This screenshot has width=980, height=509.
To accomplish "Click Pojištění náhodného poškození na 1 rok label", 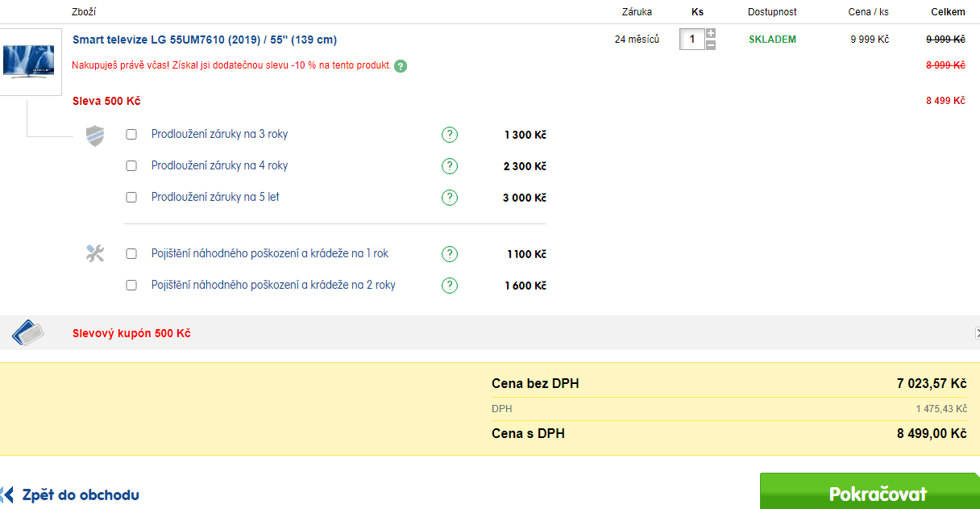I will coord(270,253).
